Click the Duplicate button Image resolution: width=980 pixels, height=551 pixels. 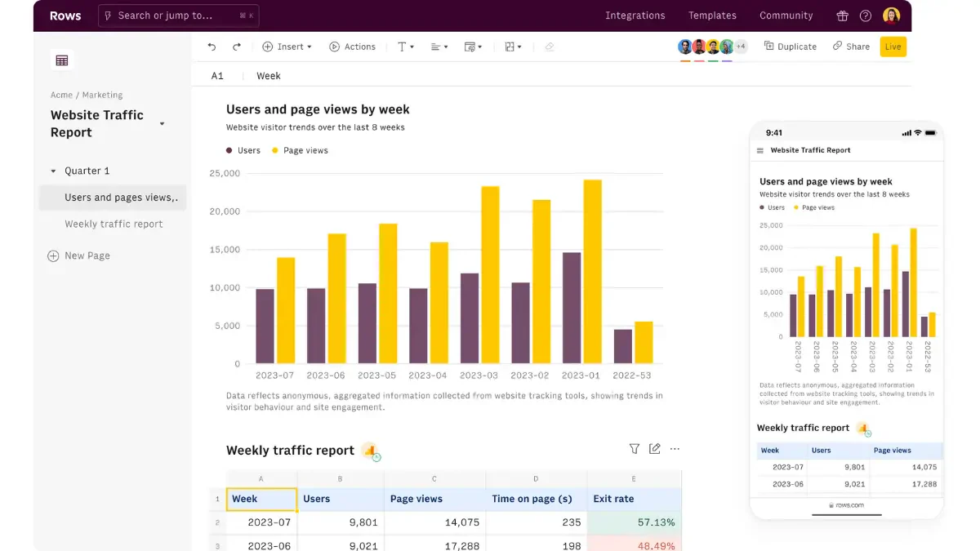tap(791, 47)
